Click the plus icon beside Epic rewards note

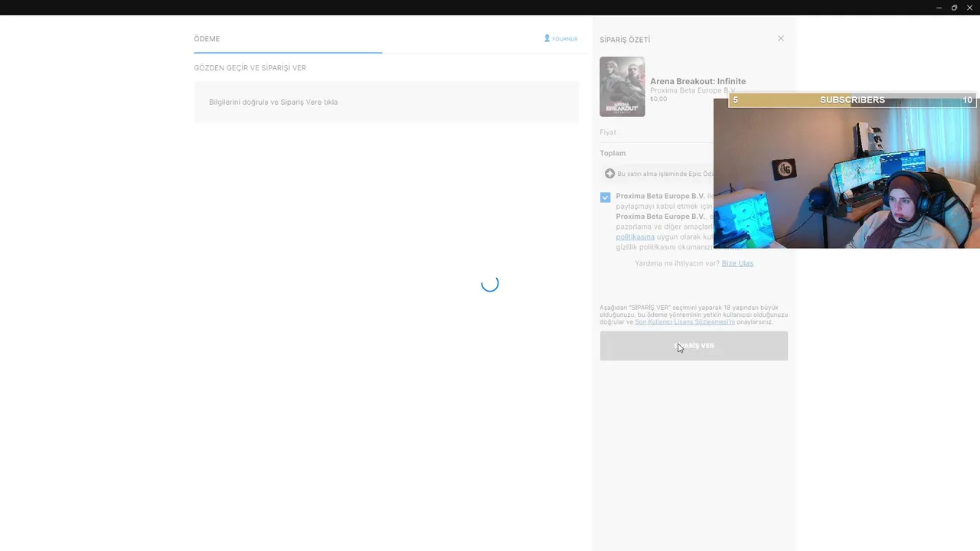pos(609,174)
